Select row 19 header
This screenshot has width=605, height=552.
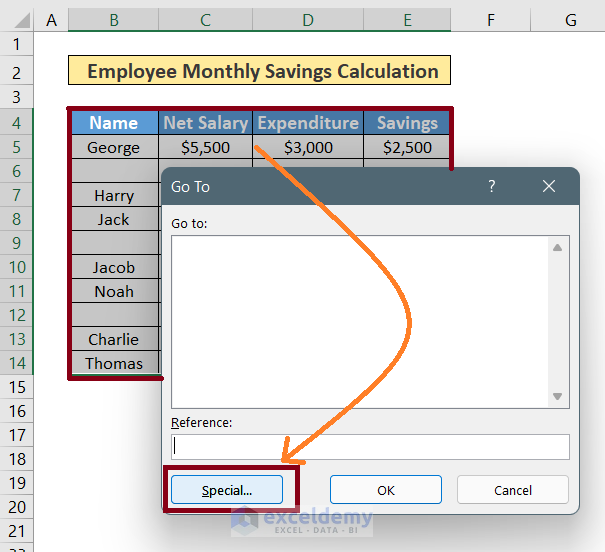tap(16, 483)
